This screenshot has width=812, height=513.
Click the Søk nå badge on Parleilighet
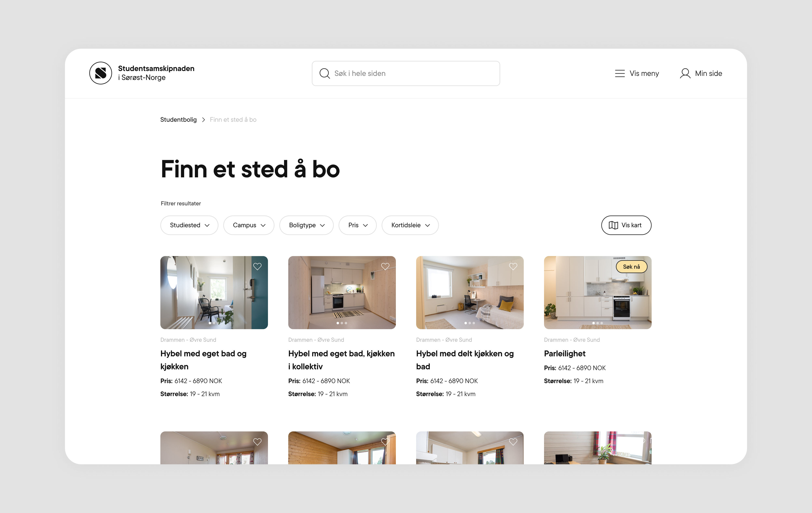(x=631, y=267)
